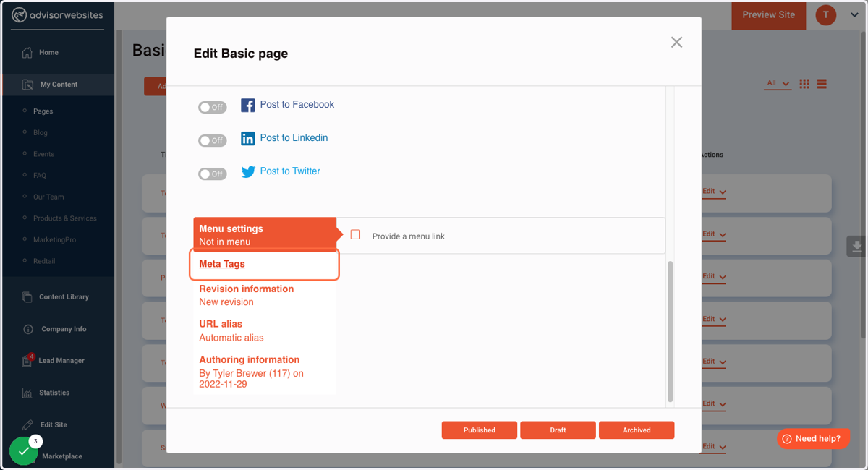Open the Content Library icon
The height and width of the screenshot is (470, 868).
27,297
